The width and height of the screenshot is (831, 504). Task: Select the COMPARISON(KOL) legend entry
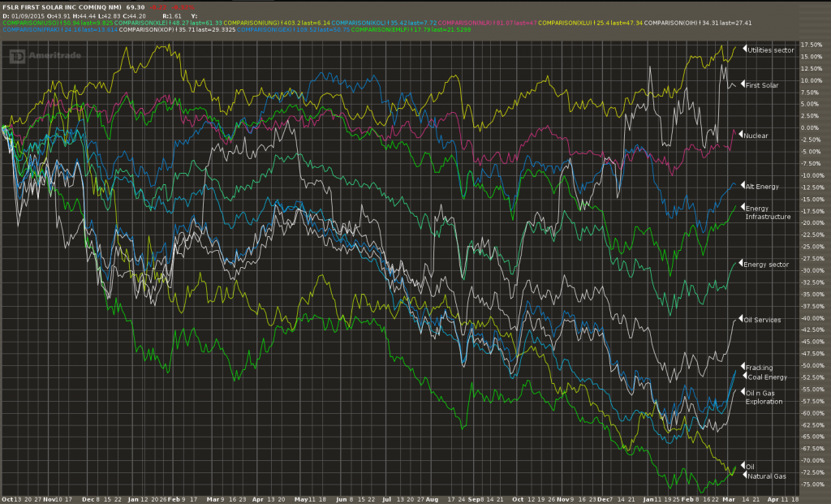click(x=384, y=23)
